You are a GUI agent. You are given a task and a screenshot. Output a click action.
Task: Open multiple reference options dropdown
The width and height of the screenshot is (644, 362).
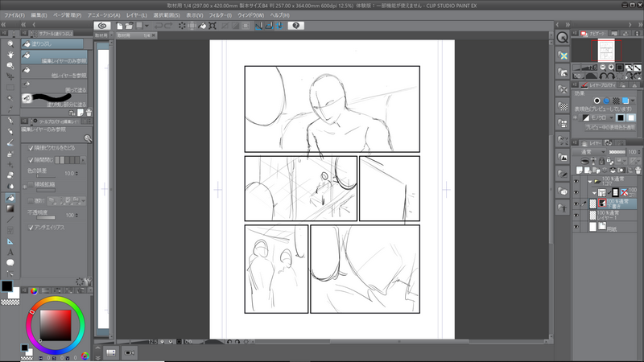[x=84, y=201]
